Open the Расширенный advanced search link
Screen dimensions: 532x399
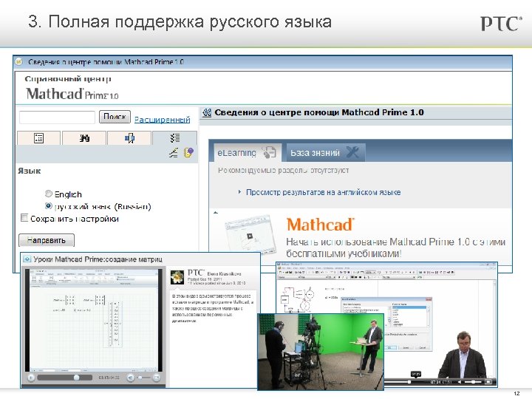pos(162,120)
